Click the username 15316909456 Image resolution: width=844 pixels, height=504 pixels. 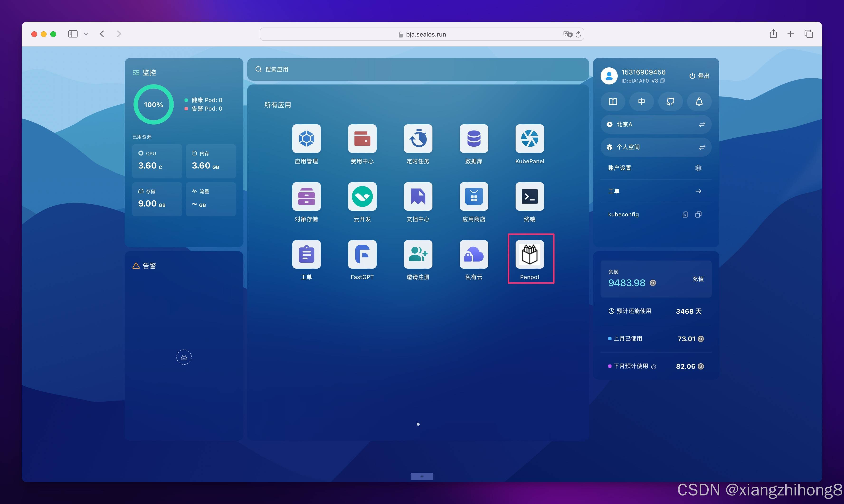(643, 72)
